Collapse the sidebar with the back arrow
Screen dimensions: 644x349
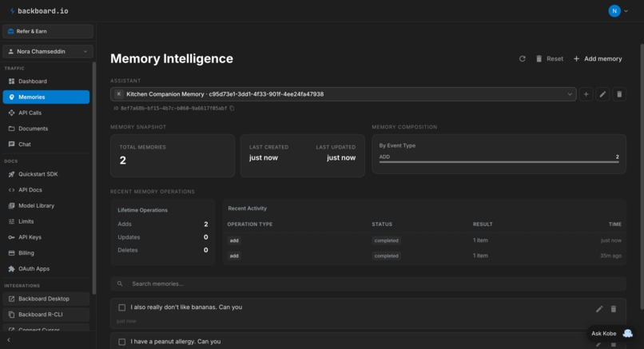(9, 340)
